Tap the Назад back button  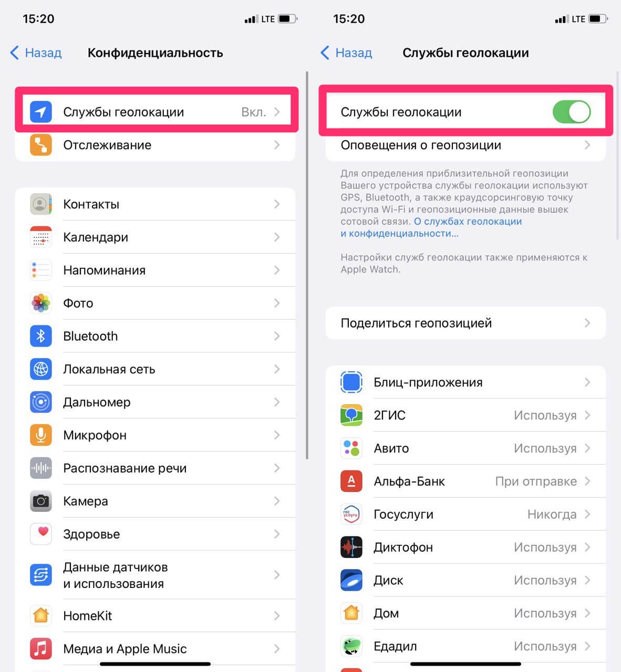[x=35, y=52]
